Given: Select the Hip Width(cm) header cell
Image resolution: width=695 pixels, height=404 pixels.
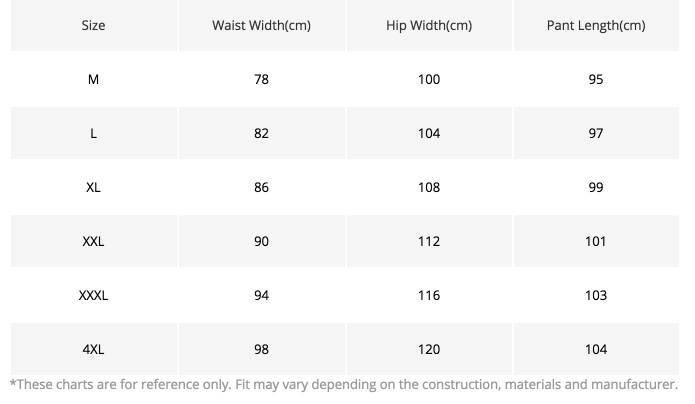Looking at the screenshot, I should click(x=428, y=25).
